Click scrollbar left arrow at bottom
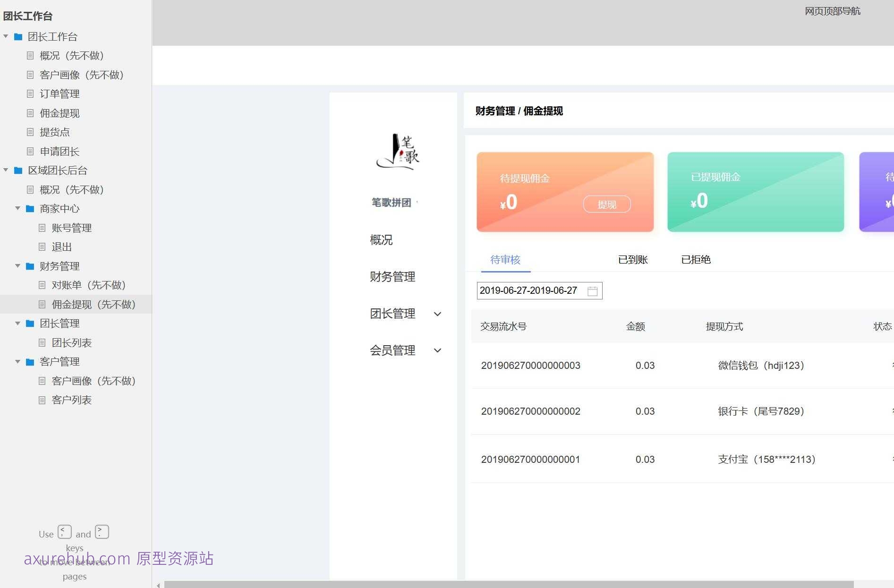 click(x=158, y=585)
